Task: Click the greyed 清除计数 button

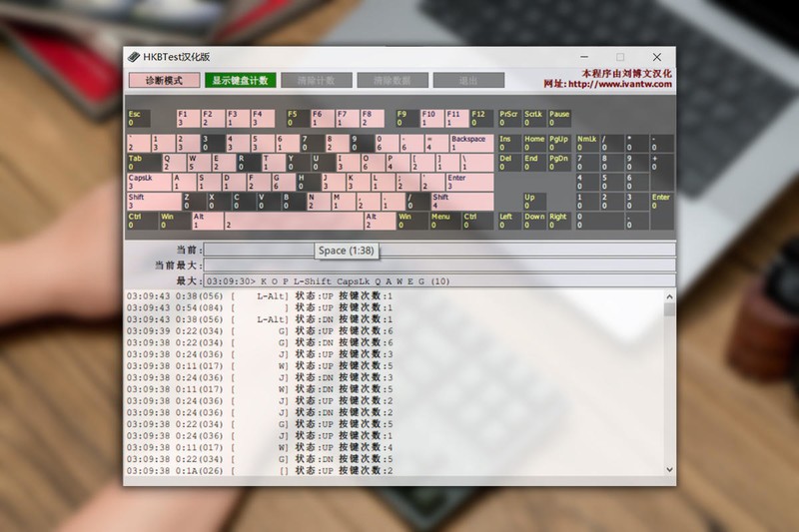Action: point(317,81)
